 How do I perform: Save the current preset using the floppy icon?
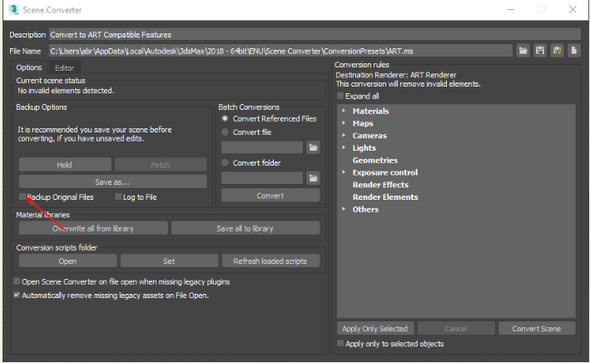540,50
